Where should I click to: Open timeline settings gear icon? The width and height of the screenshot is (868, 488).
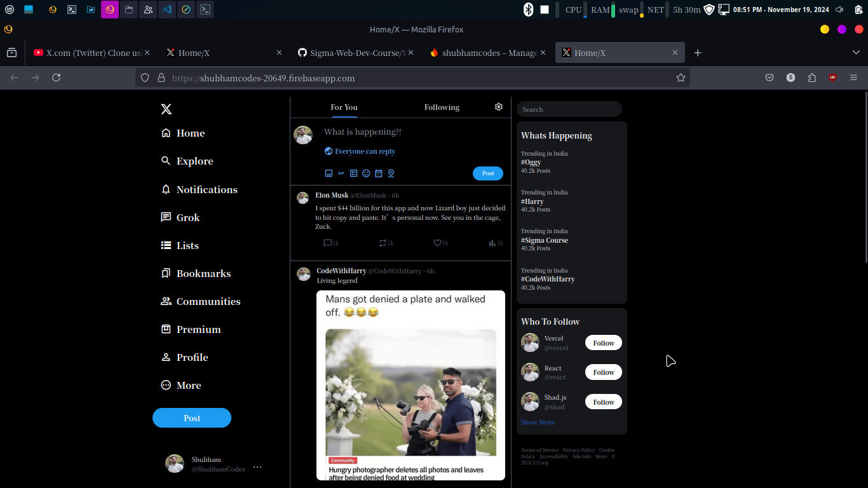coord(499,107)
